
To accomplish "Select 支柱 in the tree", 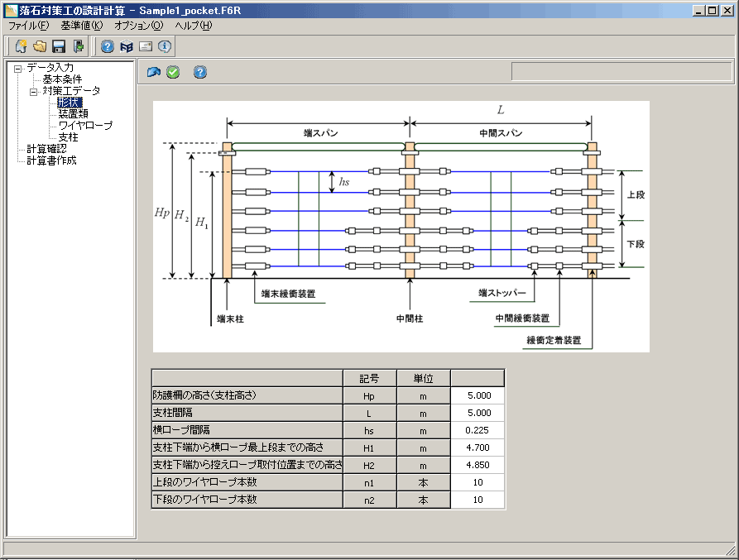I will coord(68,137).
